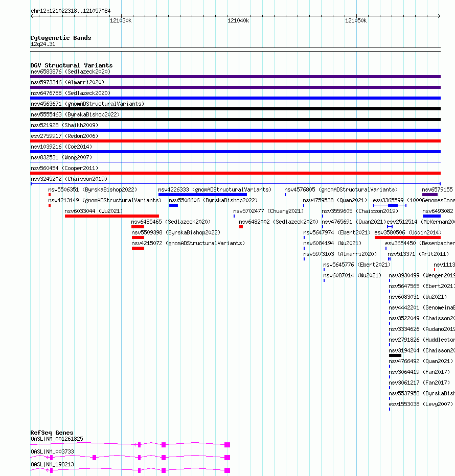
Task: Open the nsv5555463 (ByrskaBishop2022) label
Action: (x=75, y=114)
